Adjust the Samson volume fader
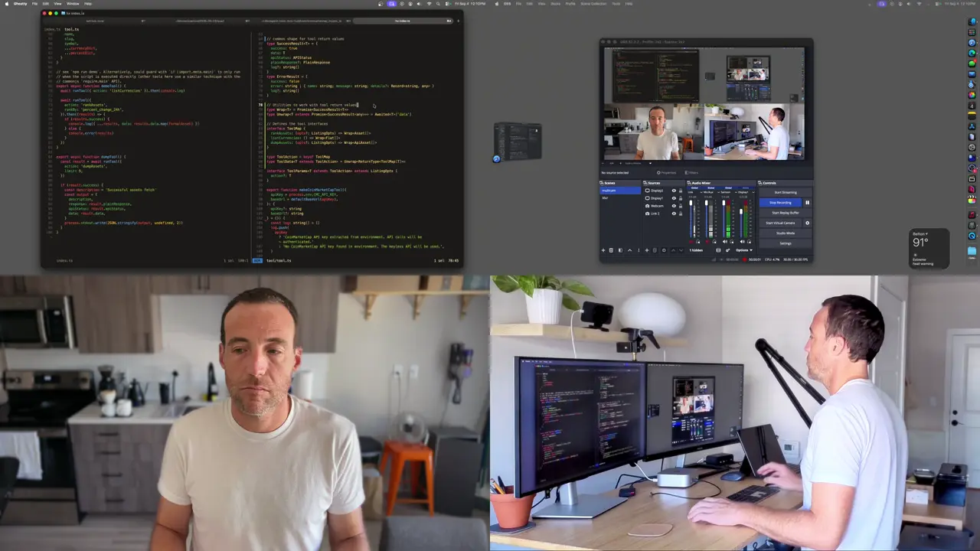The width and height of the screenshot is (980, 551). (724, 203)
